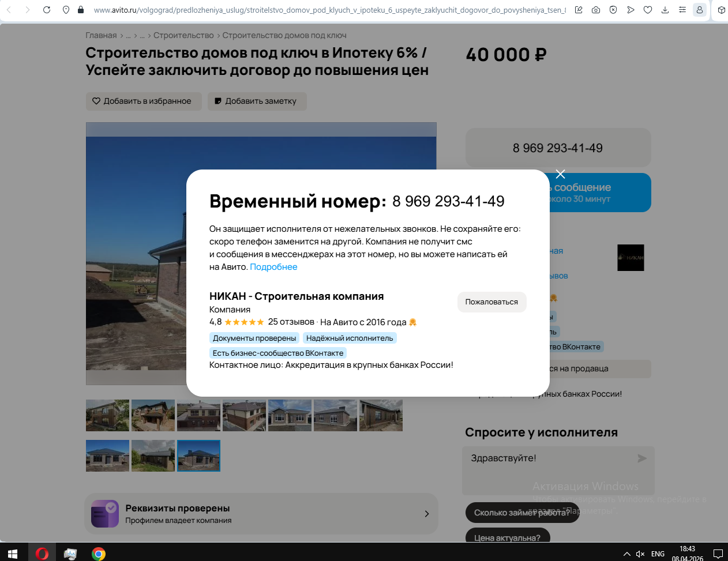Show hidden tray icons chevron
728x561 pixels.
(x=626, y=554)
